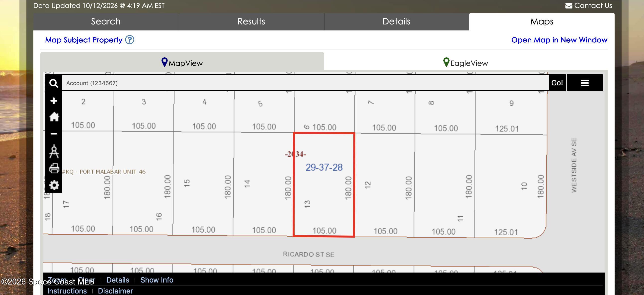Open map settings gear icon
Image resolution: width=644 pixels, height=295 pixels.
point(54,185)
